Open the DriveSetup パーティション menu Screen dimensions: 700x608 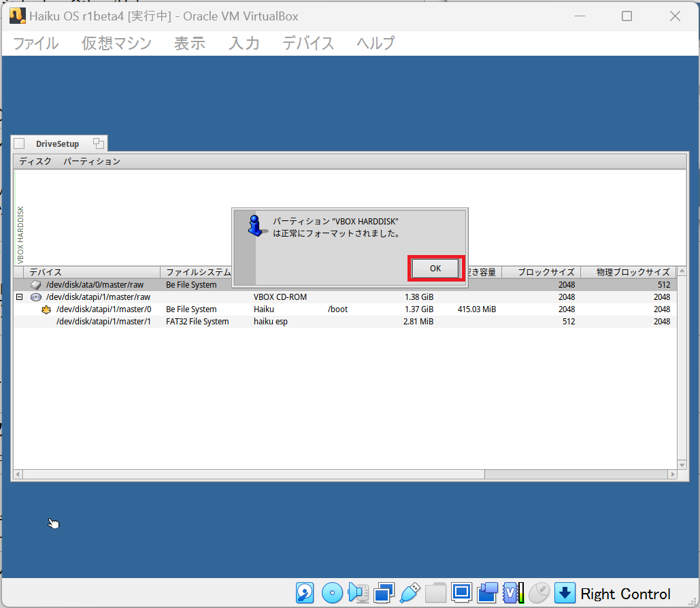point(92,161)
